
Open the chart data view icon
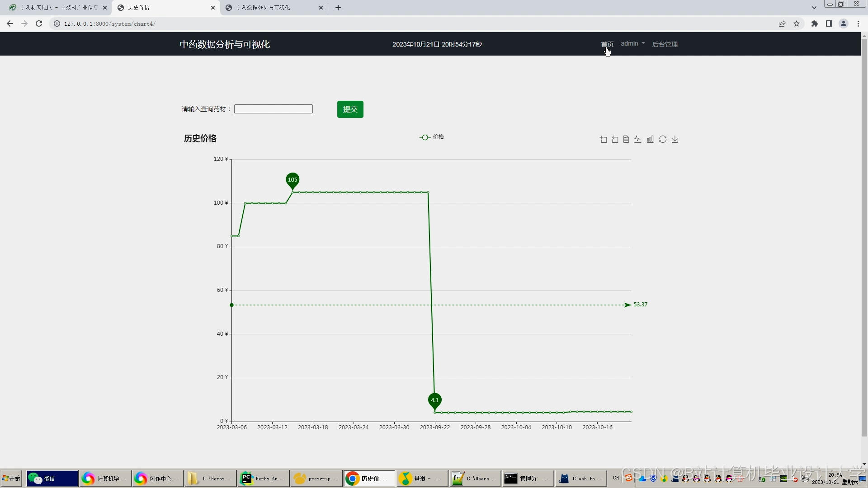[626, 139]
